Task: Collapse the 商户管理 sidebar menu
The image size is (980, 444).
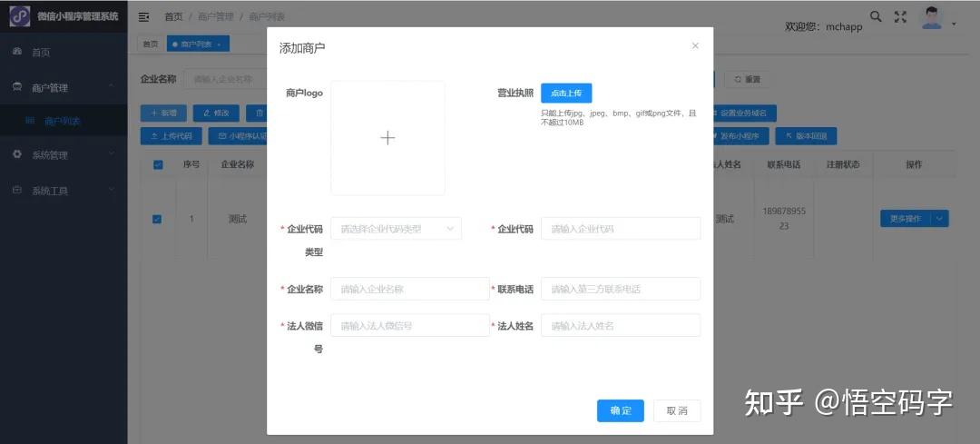Action: click(64, 87)
